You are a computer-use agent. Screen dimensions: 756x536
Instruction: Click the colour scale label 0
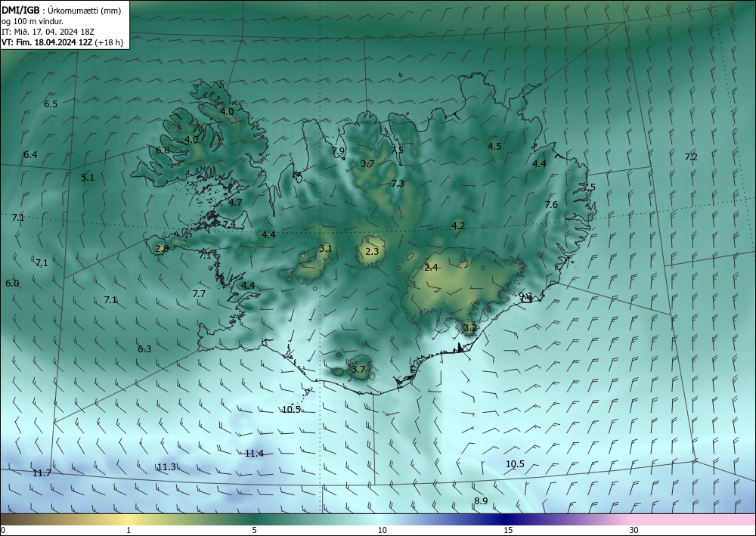point(3,531)
